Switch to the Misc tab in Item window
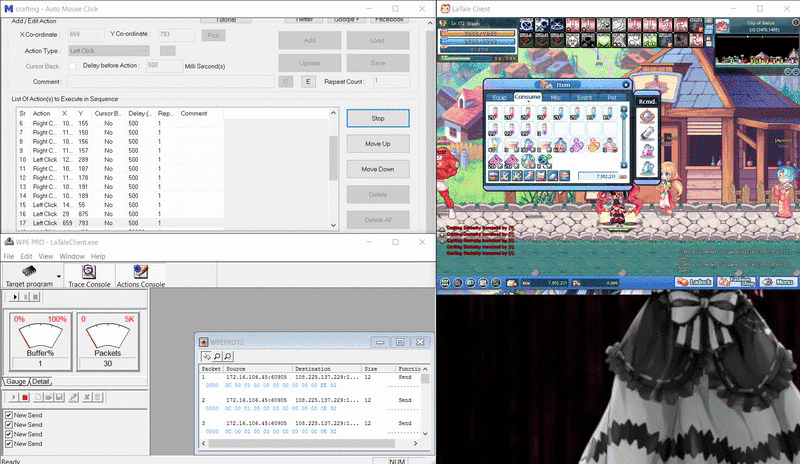 pos(556,97)
